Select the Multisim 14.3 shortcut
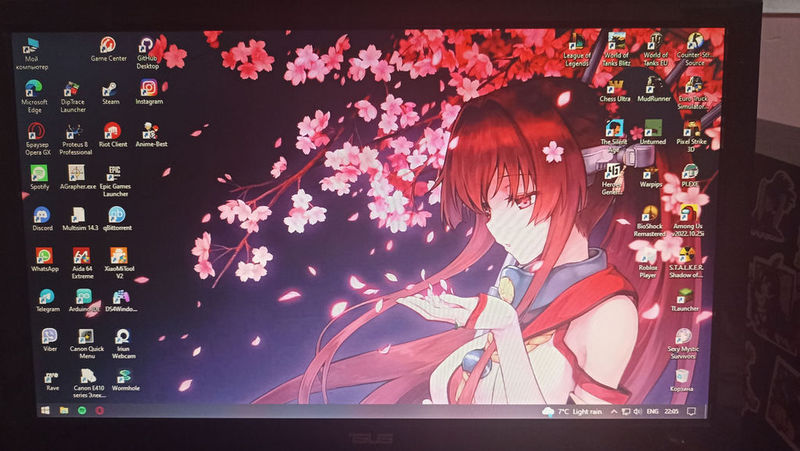Viewport: 800px width, 451px height. click(80, 219)
